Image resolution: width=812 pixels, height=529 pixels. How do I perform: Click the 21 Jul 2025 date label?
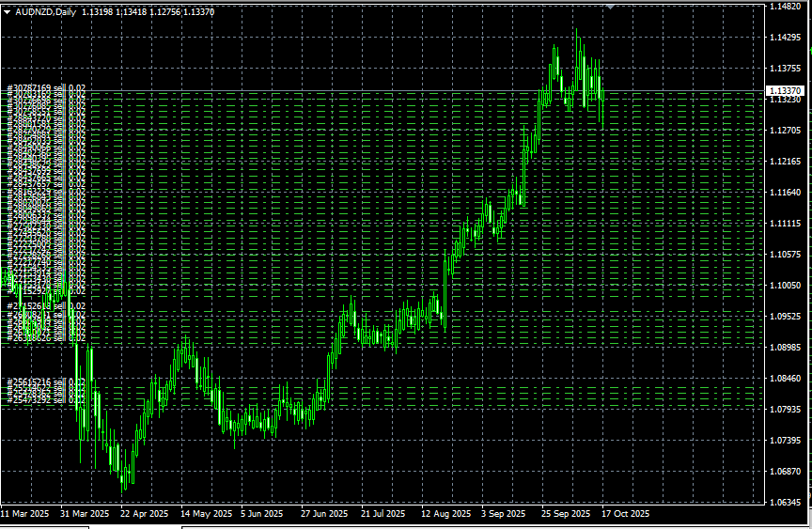point(383,515)
